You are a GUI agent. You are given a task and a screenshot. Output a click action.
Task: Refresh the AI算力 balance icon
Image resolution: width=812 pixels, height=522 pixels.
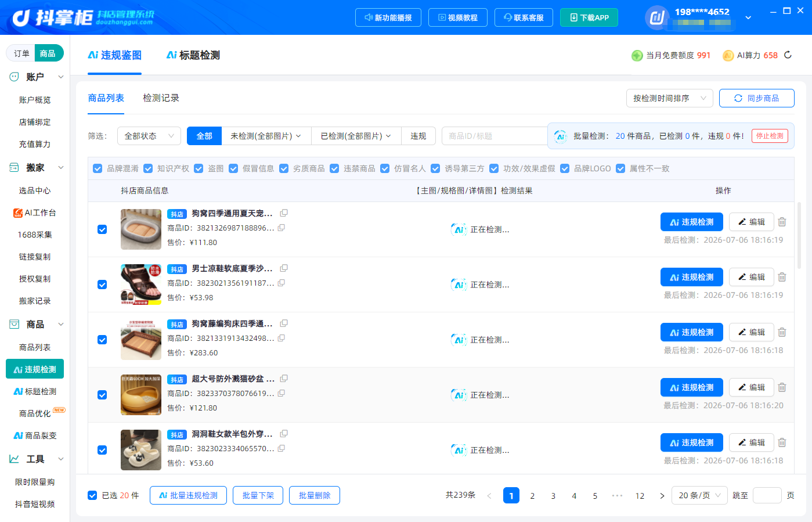pyautogui.click(x=788, y=55)
